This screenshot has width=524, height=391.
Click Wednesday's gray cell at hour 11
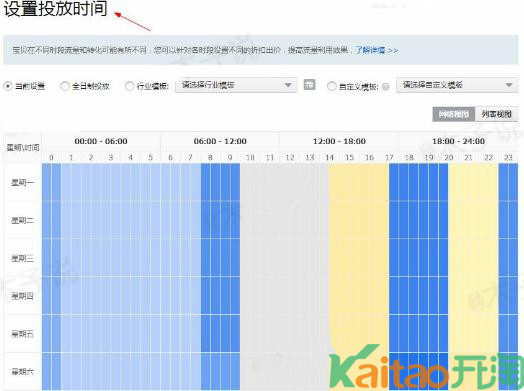coord(270,257)
